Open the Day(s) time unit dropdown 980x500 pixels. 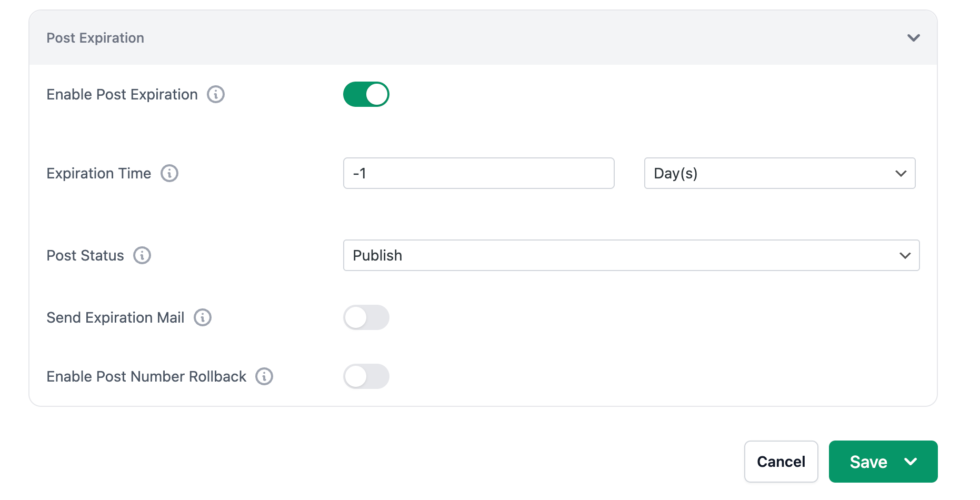tap(779, 173)
